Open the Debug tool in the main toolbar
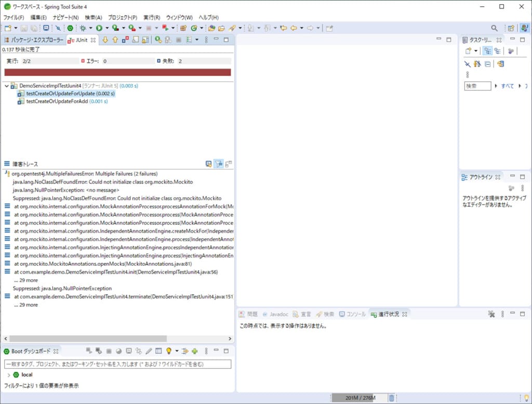Screen dimensions: 532x404 pyautogui.click(x=83, y=28)
